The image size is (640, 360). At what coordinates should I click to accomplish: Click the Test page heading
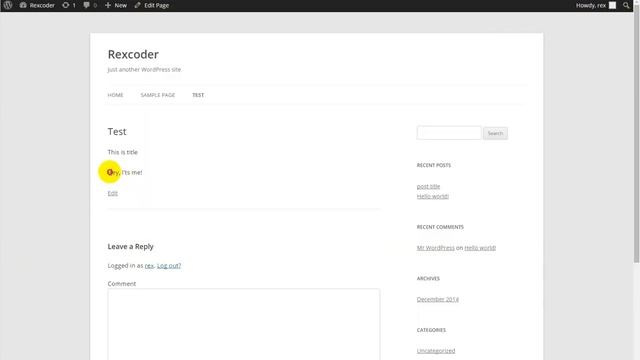coord(117,131)
